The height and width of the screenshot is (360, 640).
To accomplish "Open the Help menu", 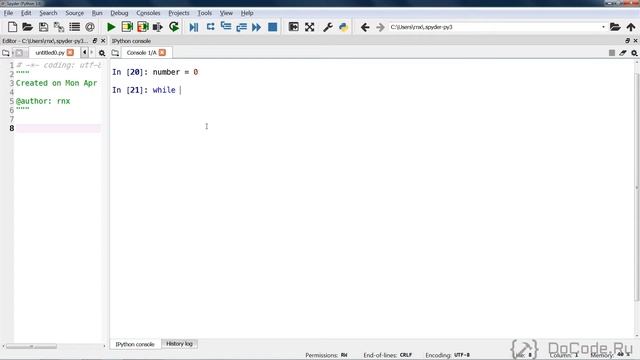I will pyautogui.click(x=247, y=13).
